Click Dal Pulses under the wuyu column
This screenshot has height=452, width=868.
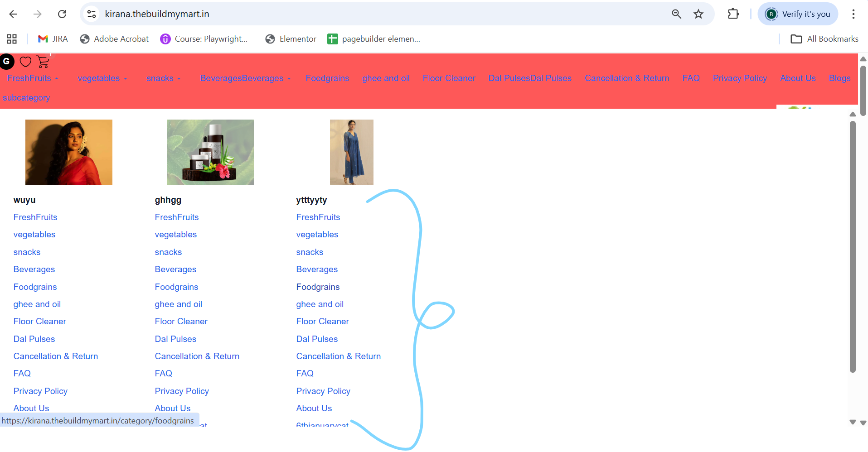pos(34,339)
